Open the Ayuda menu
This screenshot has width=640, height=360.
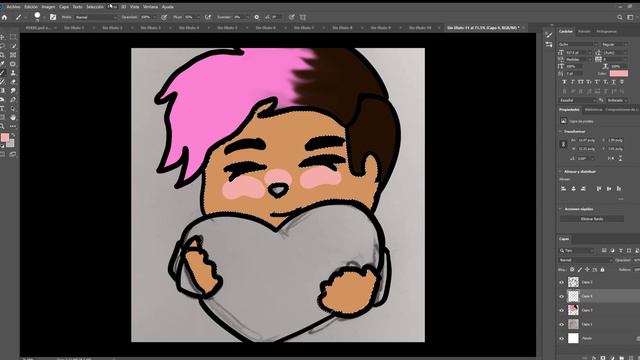(x=167, y=7)
